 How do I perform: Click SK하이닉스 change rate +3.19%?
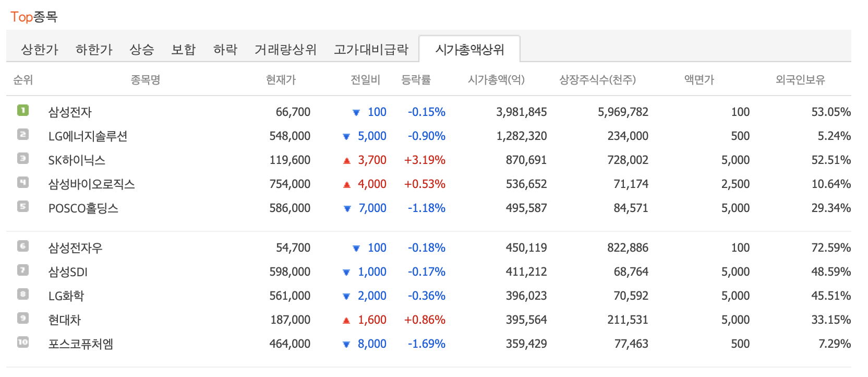(x=425, y=160)
